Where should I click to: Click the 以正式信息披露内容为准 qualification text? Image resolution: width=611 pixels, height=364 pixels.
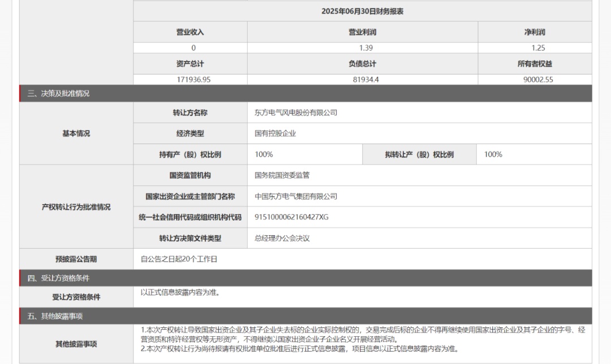click(180, 293)
